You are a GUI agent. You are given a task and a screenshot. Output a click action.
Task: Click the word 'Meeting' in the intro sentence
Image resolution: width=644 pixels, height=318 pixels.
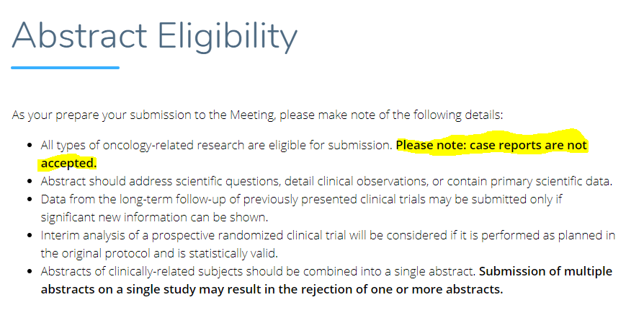(x=252, y=115)
